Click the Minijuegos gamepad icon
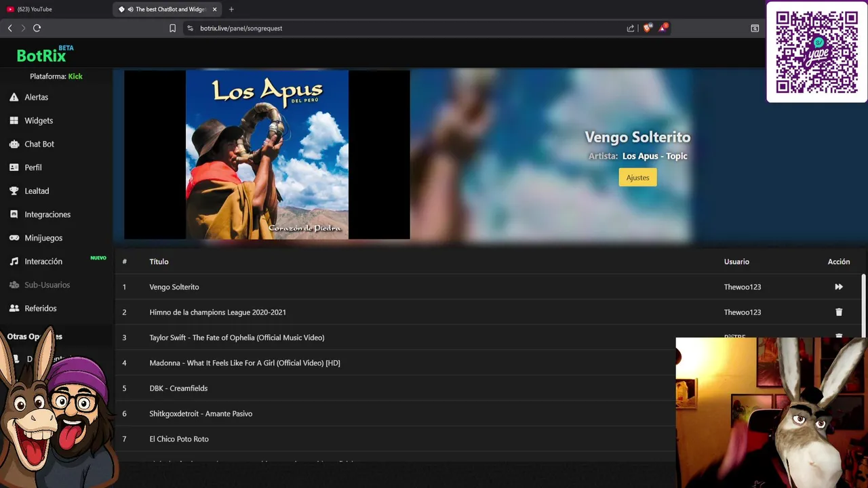Image resolution: width=868 pixels, height=488 pixels. click(14, 238)
